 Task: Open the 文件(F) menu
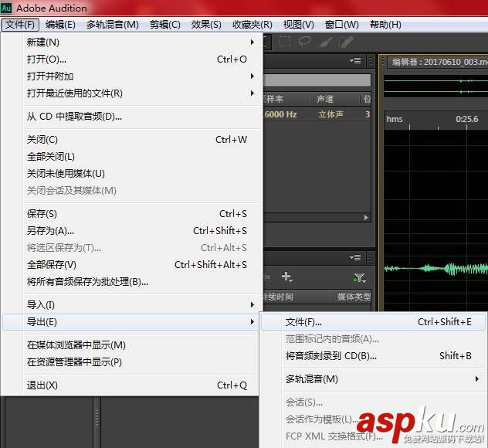pyautogui.click(x=20, y=24)
